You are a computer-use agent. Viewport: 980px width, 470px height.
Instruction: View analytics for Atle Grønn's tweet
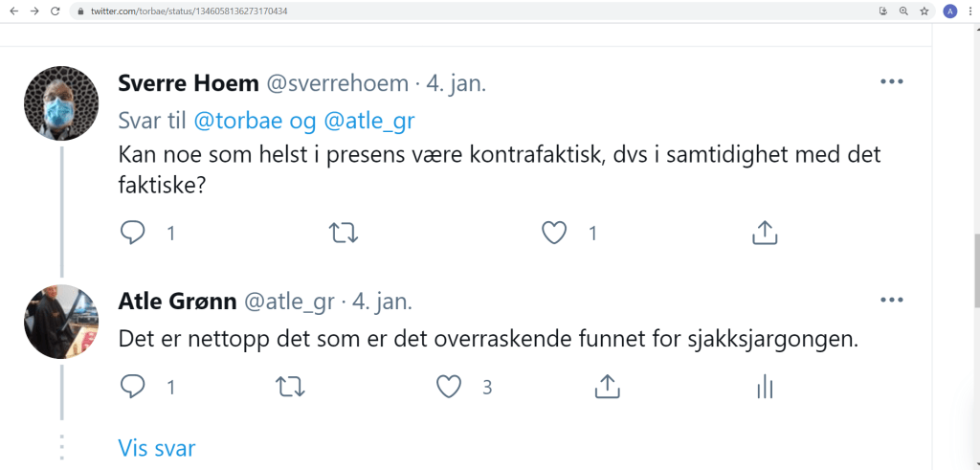pyautogui.click(x=764, y=387)
